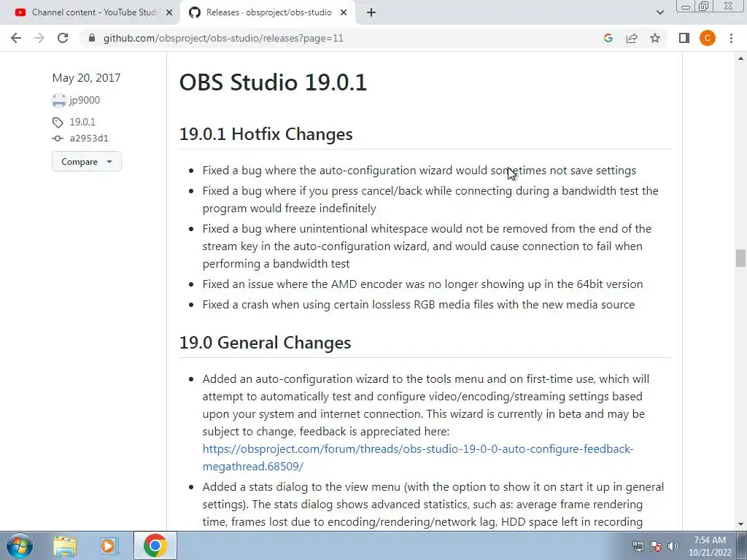Click the scrollbar up arrow

[x=740, y=58]
